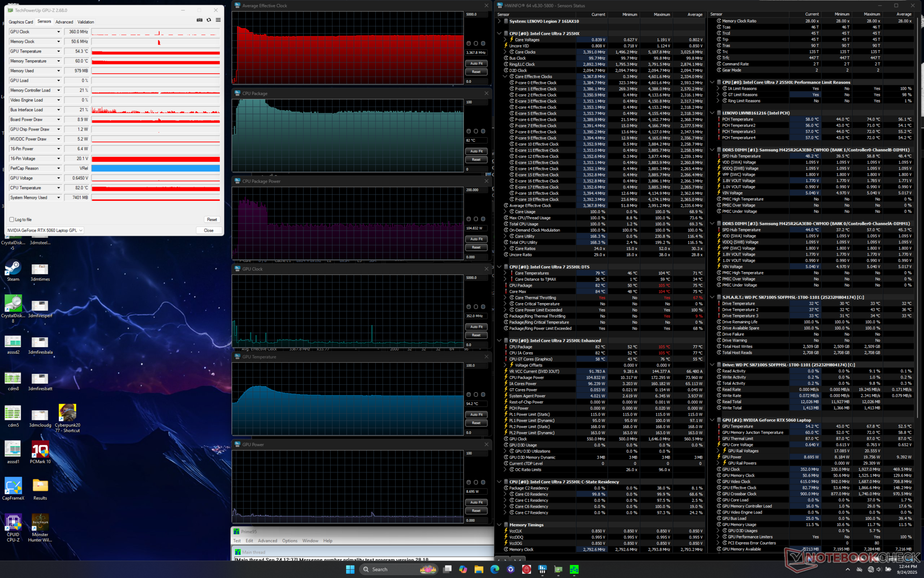Screen dimensions: 924x578
Task: Enable the Log to file checkbox
Action: click(12, 220)
